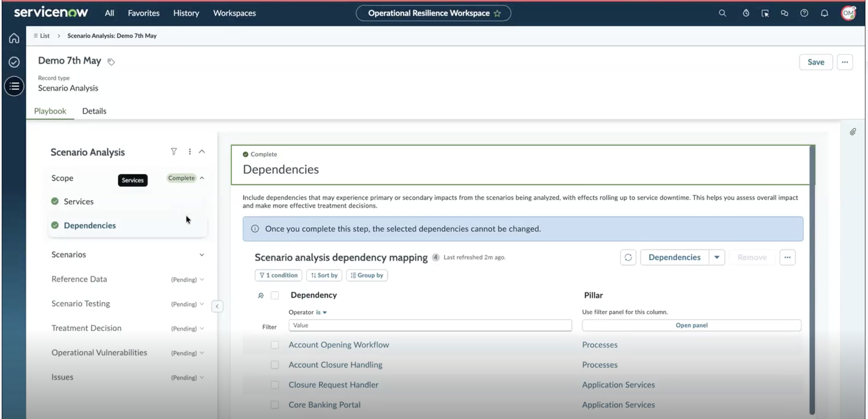Collapse the Scope section chevron
This screenshot has width=868, height=419.
coord(202,178)
